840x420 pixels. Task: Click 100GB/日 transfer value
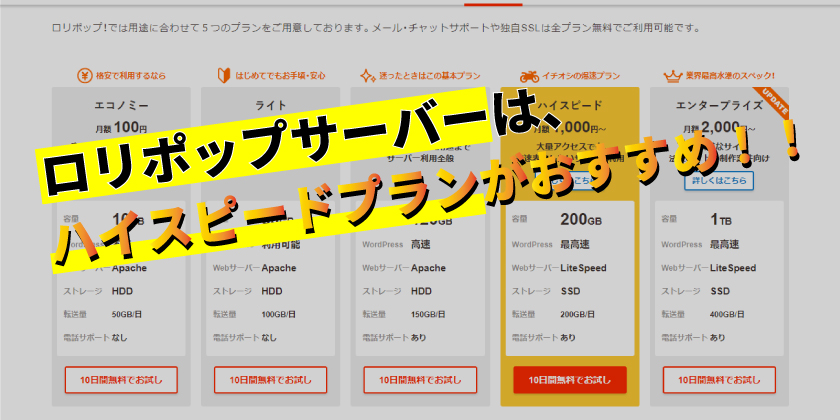point(278,314)
